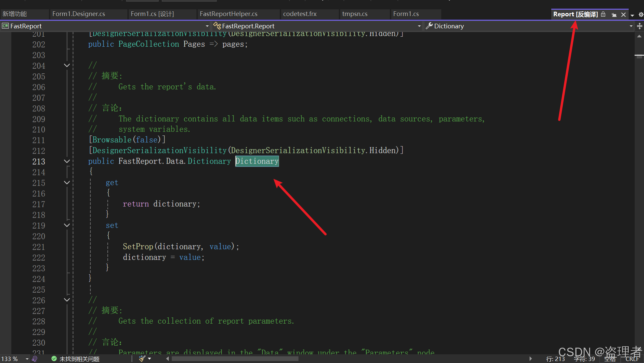The width and height of the screenshot is (644, 363).
Task: Toggle the read-only lock on Report tab
Action: (x=603, y=15)
